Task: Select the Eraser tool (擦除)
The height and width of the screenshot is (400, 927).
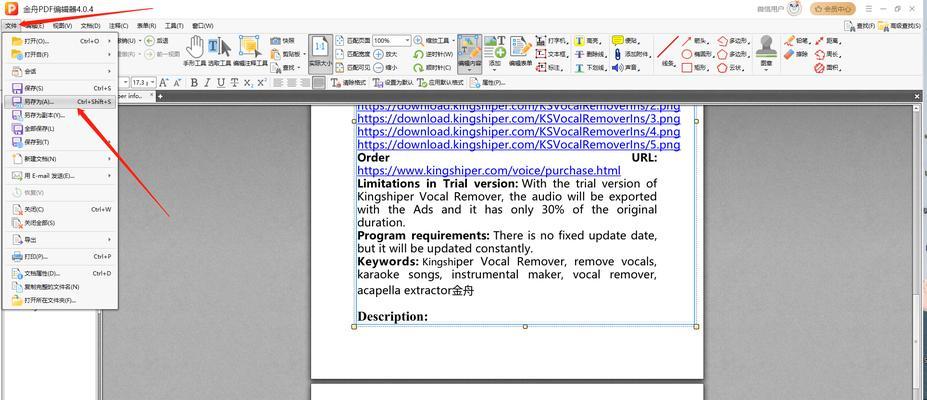Action: tap(796, 54)
